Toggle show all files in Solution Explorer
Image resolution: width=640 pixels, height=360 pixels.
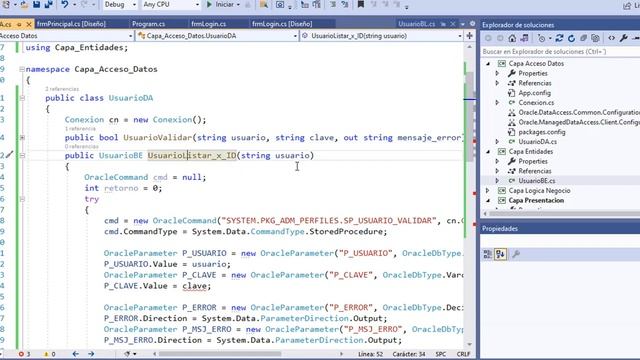coord(596,38)
